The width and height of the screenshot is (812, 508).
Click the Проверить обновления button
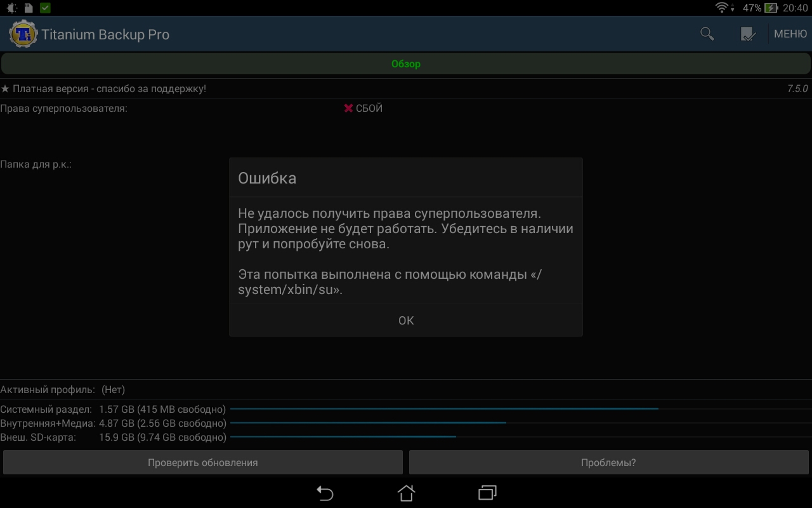point(203,463)
